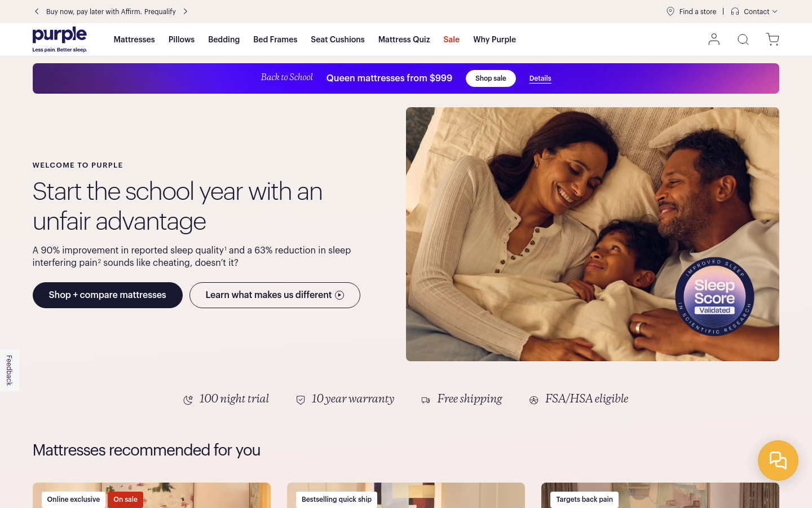Viewport: 812px width, 508px height.
Task: Click Mattresses recommended for you heading
Action: (x=147, y=450)
